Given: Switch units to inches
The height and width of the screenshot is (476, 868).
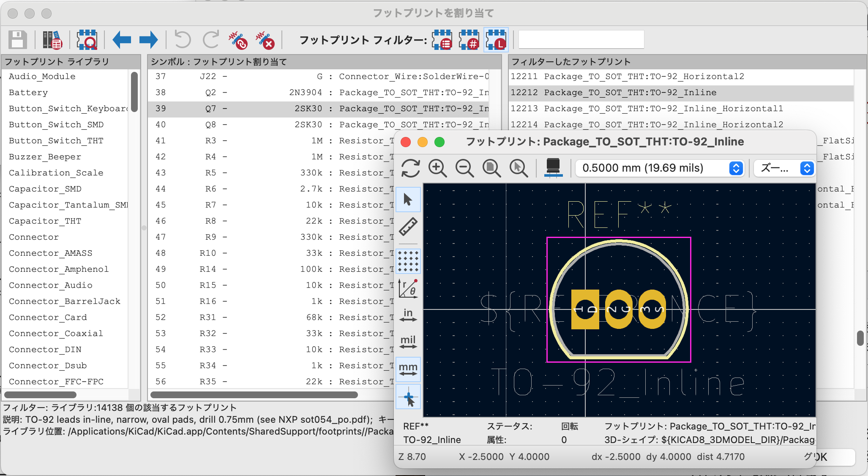Looking at the screenshot, I should (408, 315).
